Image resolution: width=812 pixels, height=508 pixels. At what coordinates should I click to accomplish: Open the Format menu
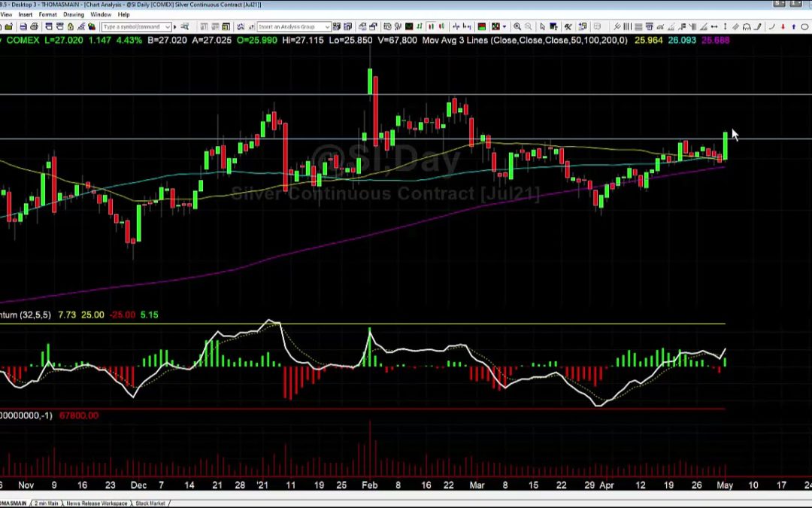click(47, 14)
